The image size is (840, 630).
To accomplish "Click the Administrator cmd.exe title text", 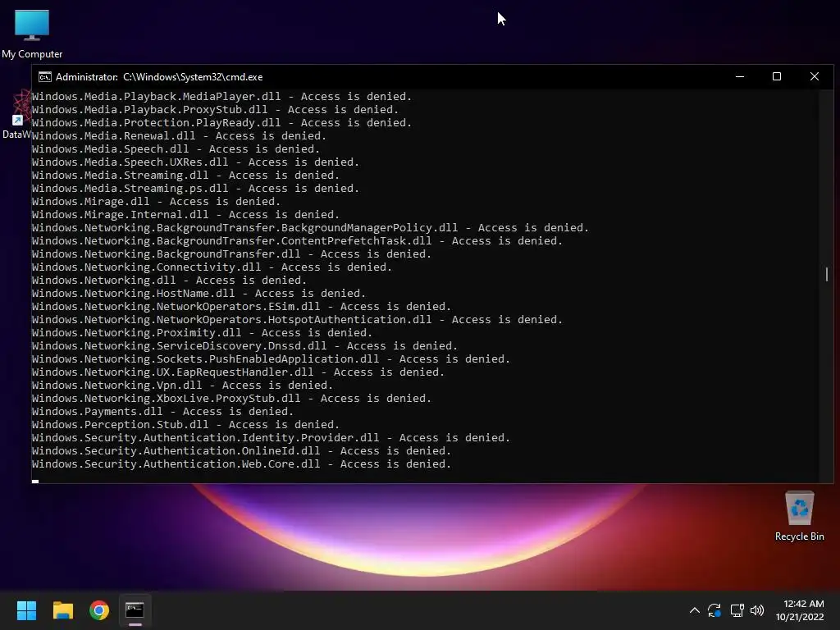I will point(159,77).
